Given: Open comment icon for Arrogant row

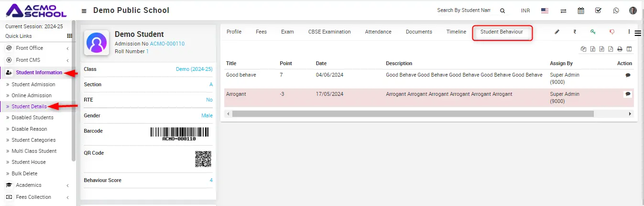Looking at the screenshot, I should pos(628,94).
